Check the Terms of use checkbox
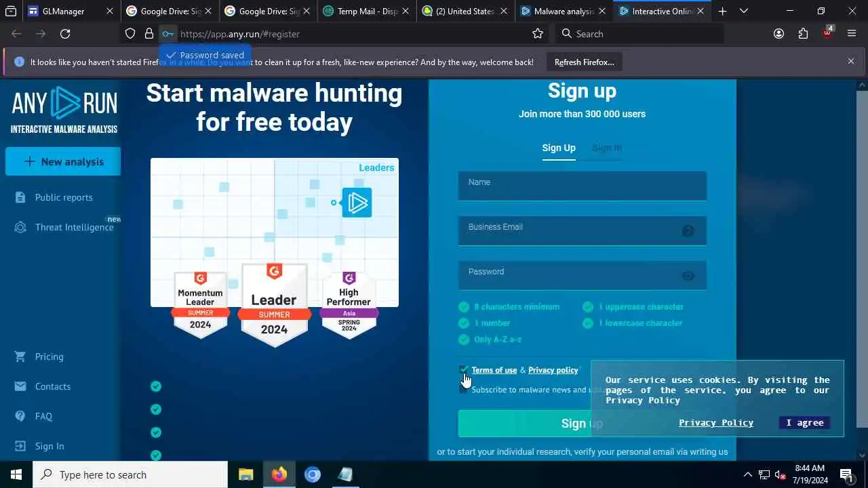The image size is (868, 488). [464, 370]
